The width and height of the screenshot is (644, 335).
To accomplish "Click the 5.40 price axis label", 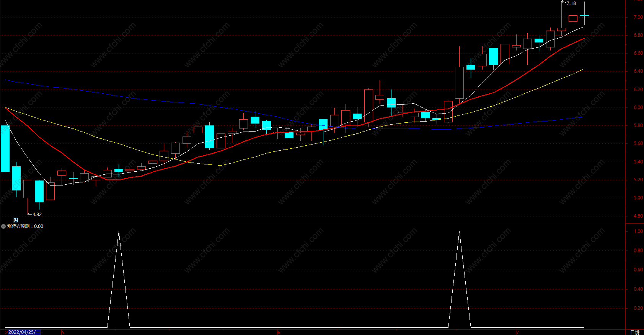I will pos(638,162).
